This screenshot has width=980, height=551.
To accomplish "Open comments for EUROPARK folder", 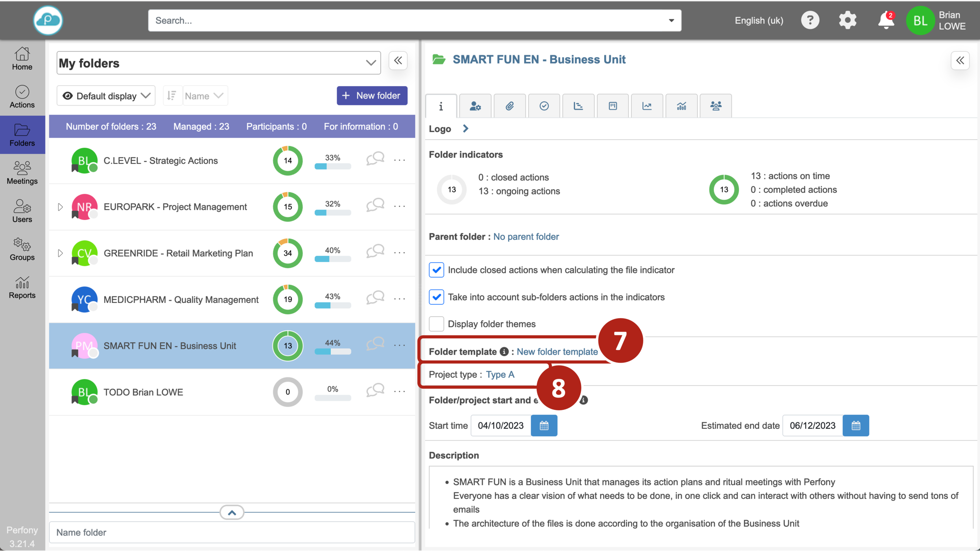I will [x=375, y=205].
